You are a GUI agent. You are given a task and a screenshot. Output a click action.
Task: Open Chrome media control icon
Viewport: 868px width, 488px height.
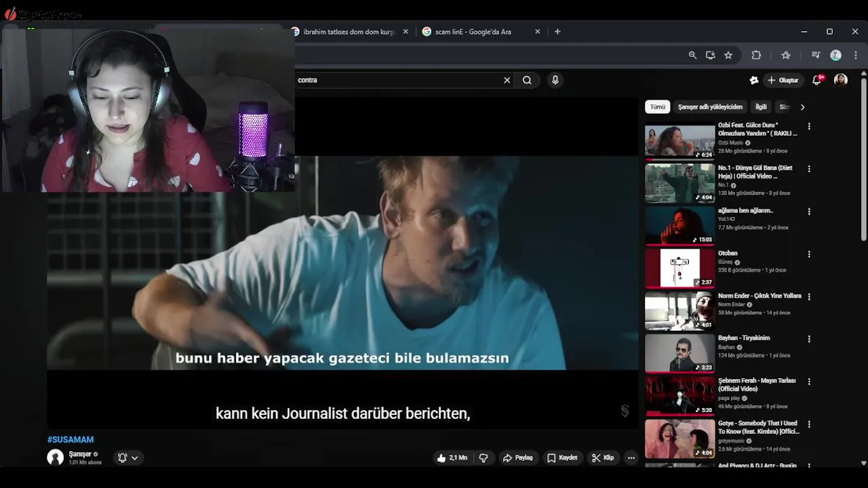[x=816, y=55]
